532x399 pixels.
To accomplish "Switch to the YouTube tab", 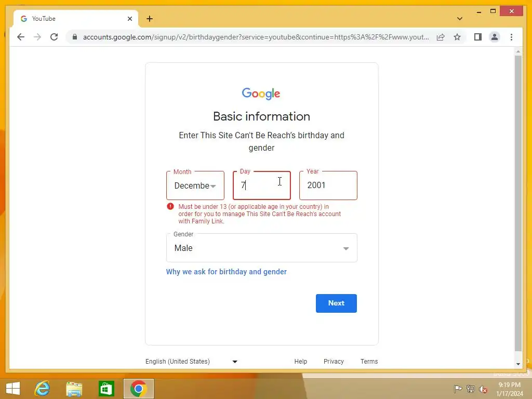I will (x=71, y=19).
